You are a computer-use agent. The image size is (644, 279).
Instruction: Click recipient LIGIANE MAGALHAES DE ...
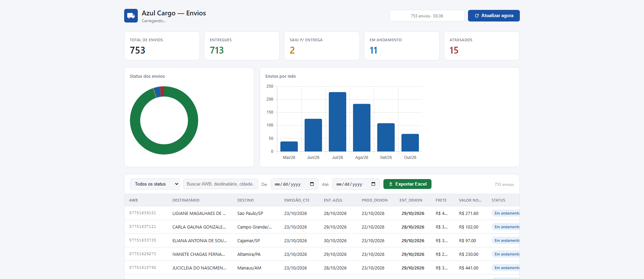tap(199, 214)
